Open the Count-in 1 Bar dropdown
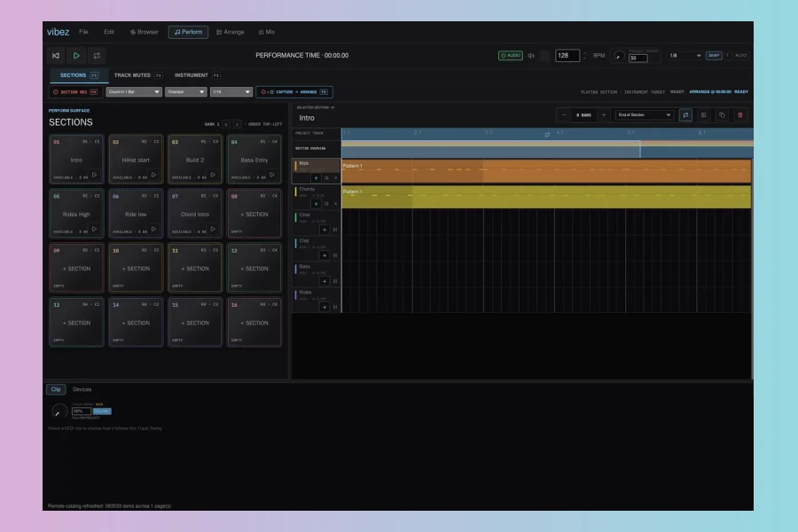This screenshot has width=798, height=532. [134, 92]
